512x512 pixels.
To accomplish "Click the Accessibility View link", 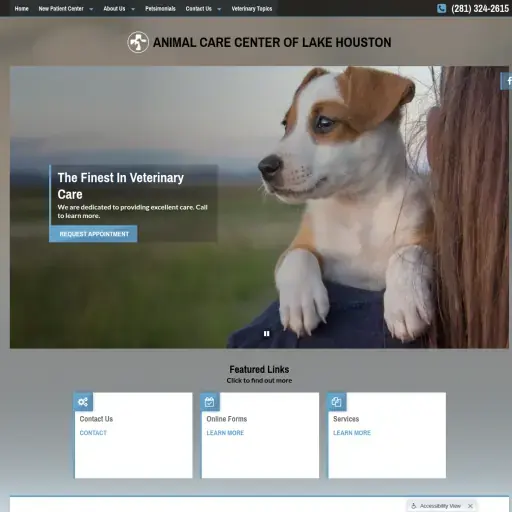I will (440, 506).
